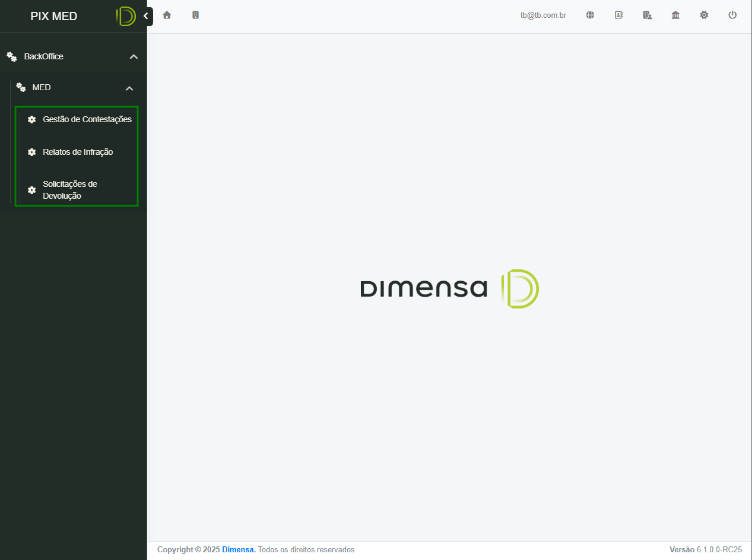Click the Versão 6.1.0.0-RC25 text
Screen dimensions: 752x560
click(706, 550)
